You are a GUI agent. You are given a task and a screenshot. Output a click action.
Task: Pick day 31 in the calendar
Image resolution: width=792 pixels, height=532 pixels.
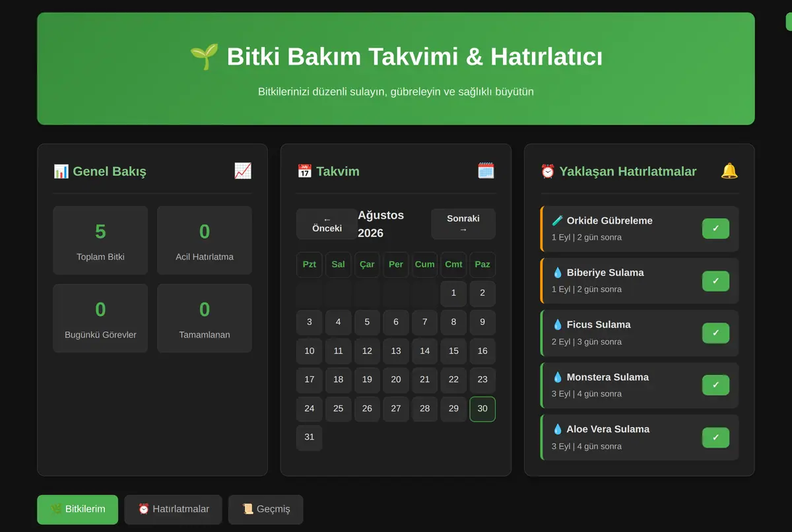click(310, 437)
